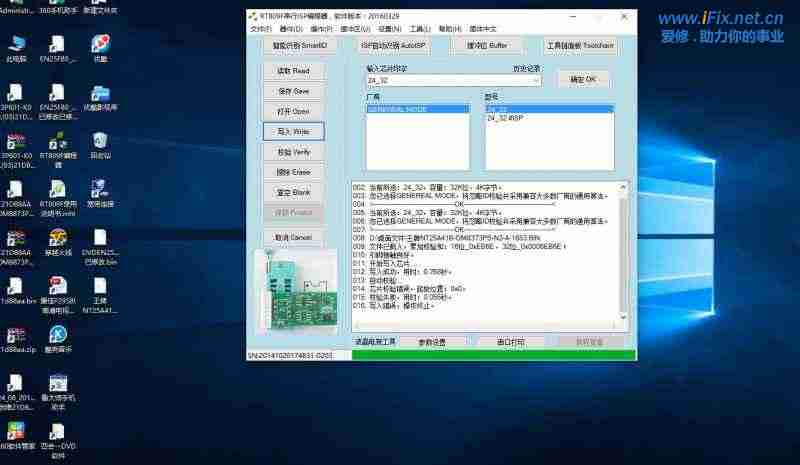Open the Toolchain tab
The image size is (800, 465).
pos(580,46)
